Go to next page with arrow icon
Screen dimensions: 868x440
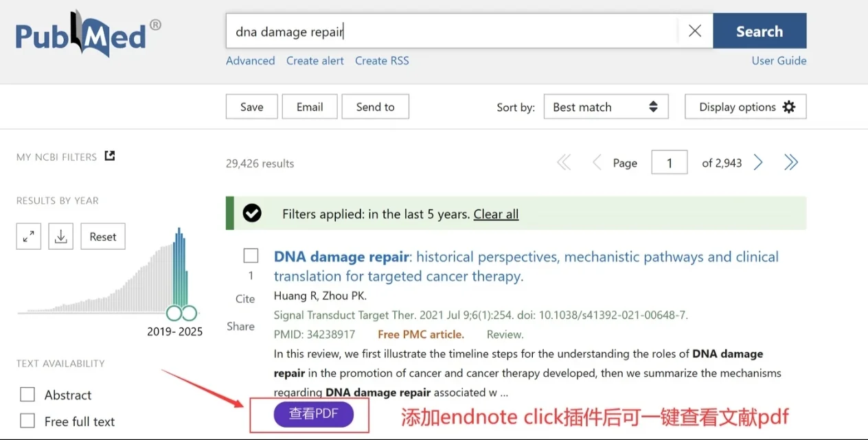click(x=757, y=162)
